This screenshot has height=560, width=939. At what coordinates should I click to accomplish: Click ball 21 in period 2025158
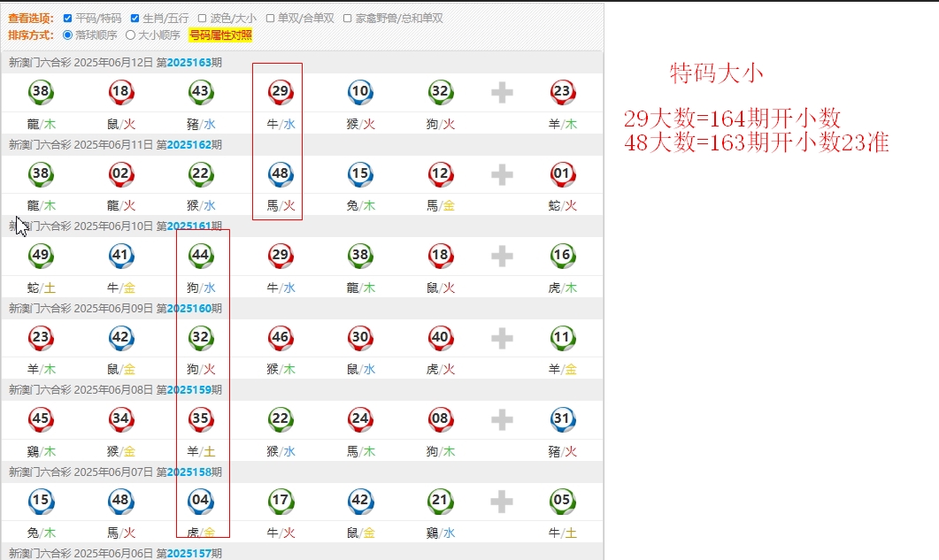(x=441, y=502)
